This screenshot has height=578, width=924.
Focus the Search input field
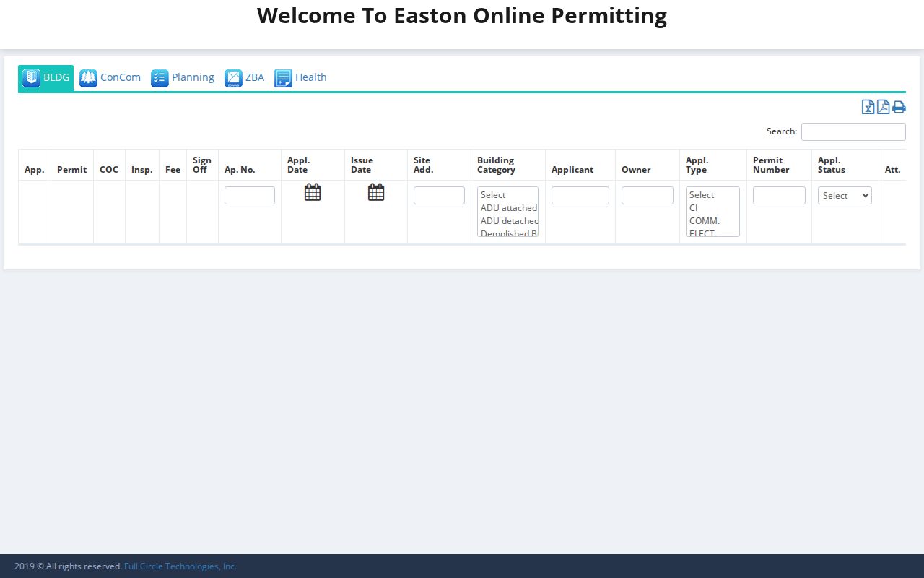tap(853, 131)
